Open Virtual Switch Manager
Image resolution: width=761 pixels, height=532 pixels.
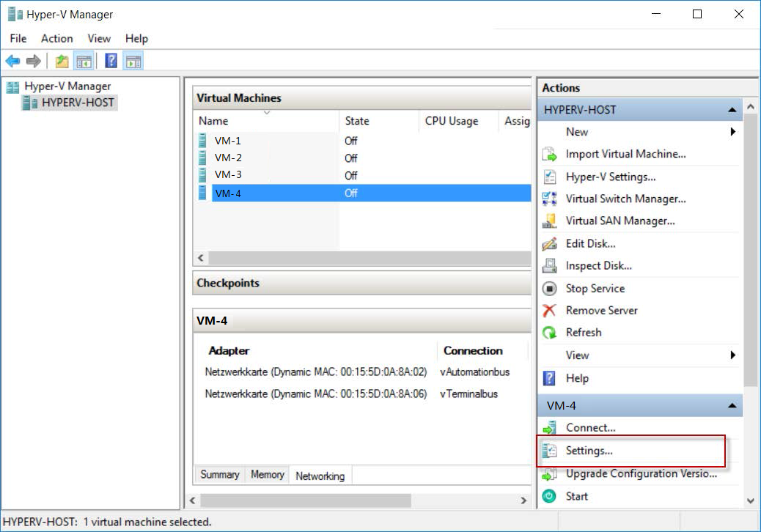(x=625, y=199)
